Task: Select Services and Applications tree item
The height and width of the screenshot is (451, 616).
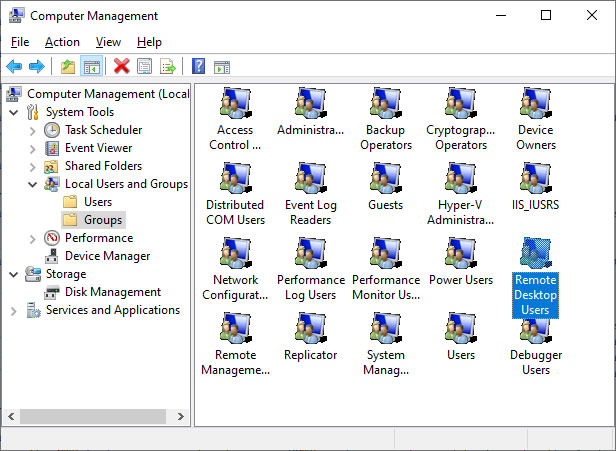Action: click(x=113, y=310)
